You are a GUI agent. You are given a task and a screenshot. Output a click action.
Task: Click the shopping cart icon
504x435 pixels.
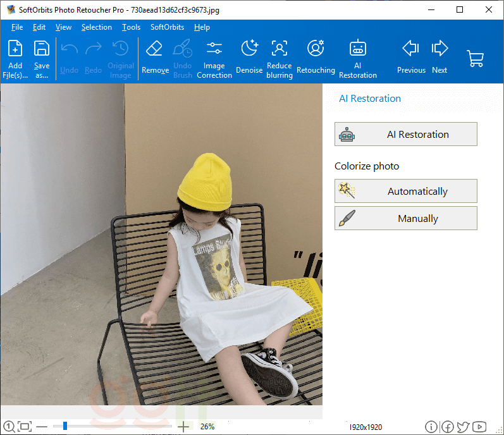(x=476, y=58)
